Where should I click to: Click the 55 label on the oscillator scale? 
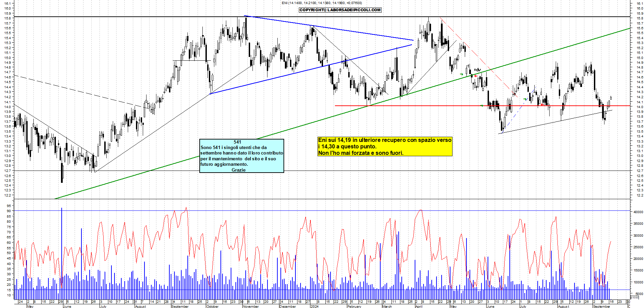tap(9, 248)
